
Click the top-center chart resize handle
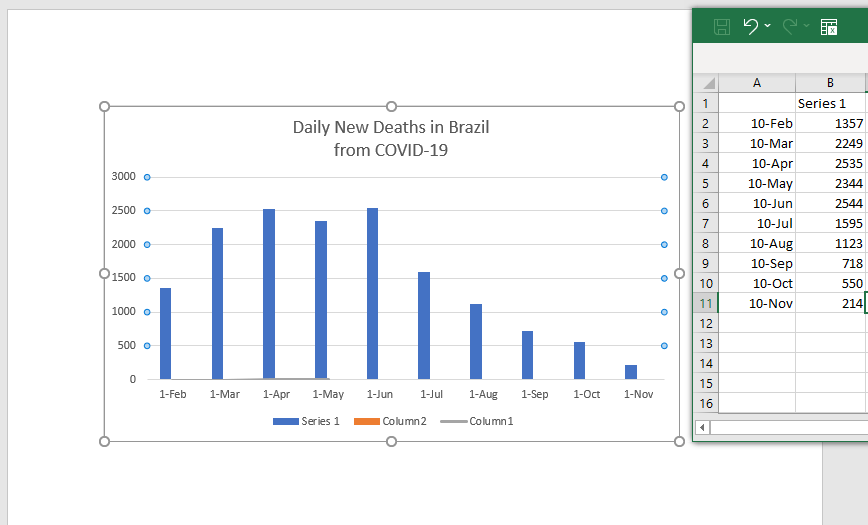coord(391,106)
